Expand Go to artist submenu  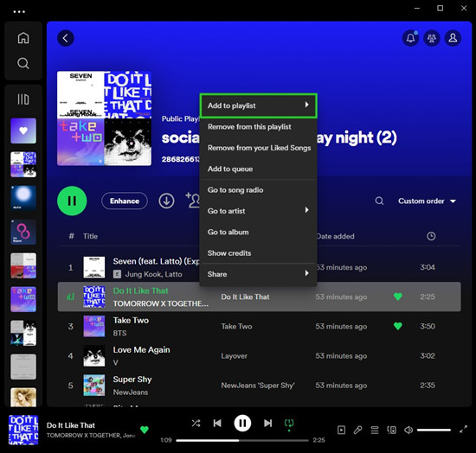pyautogui.click(x=259, y=211)
